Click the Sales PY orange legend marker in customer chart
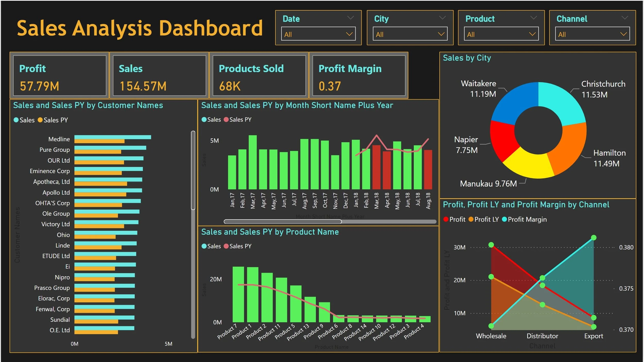 40,120
